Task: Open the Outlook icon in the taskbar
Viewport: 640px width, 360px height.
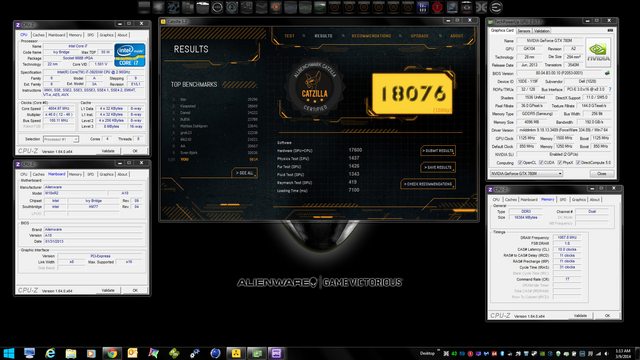Action: pos(133,353)
